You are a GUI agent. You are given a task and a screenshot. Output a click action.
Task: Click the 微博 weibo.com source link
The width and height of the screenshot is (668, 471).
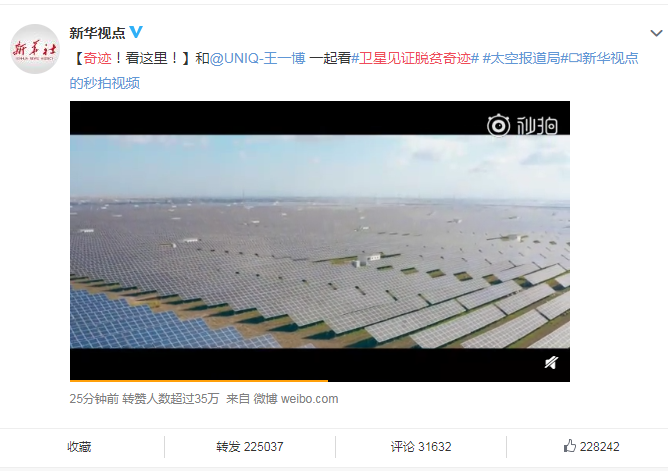[x=296, y=399]
